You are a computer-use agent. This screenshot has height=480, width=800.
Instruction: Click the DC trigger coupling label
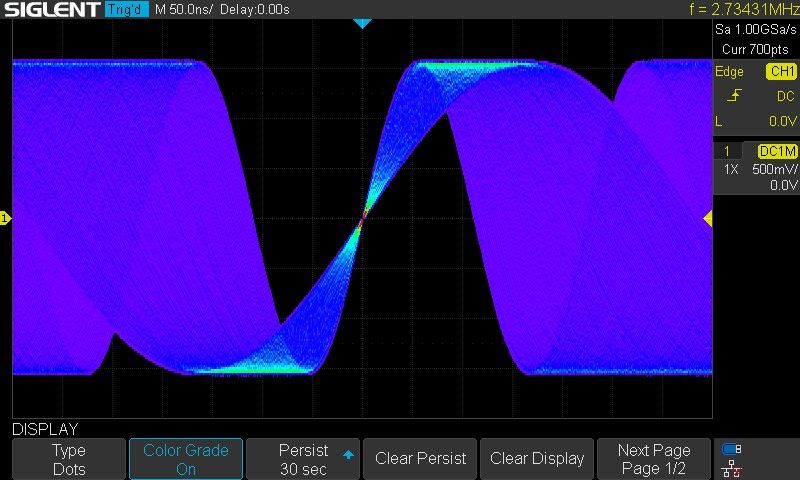(785, 96)
